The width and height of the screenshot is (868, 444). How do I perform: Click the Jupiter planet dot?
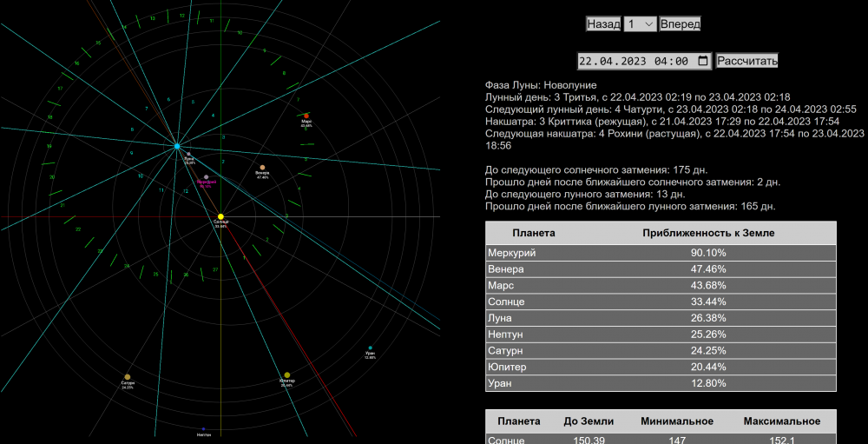[287, 375]
